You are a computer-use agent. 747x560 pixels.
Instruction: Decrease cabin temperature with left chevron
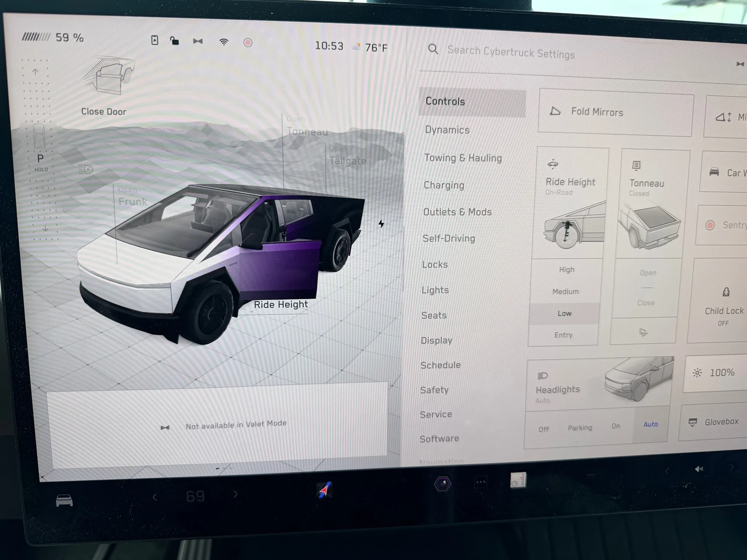pos(155,497)
